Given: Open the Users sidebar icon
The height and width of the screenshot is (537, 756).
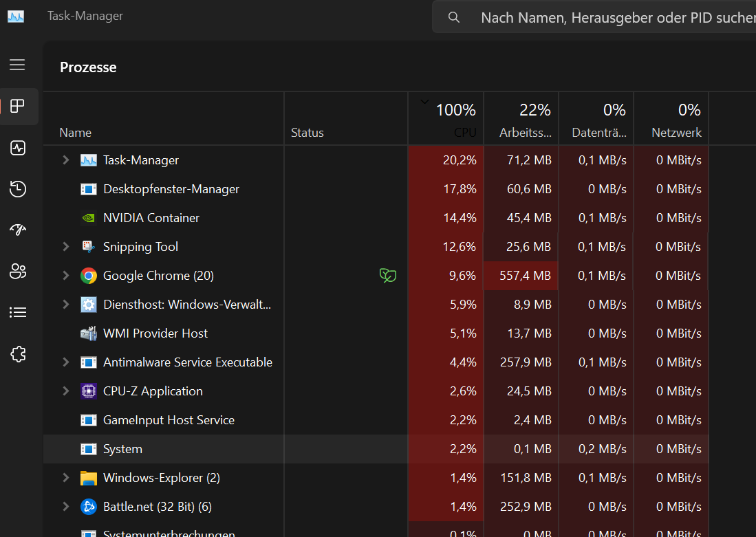Looking at the screenshot, I should point(18,272).
